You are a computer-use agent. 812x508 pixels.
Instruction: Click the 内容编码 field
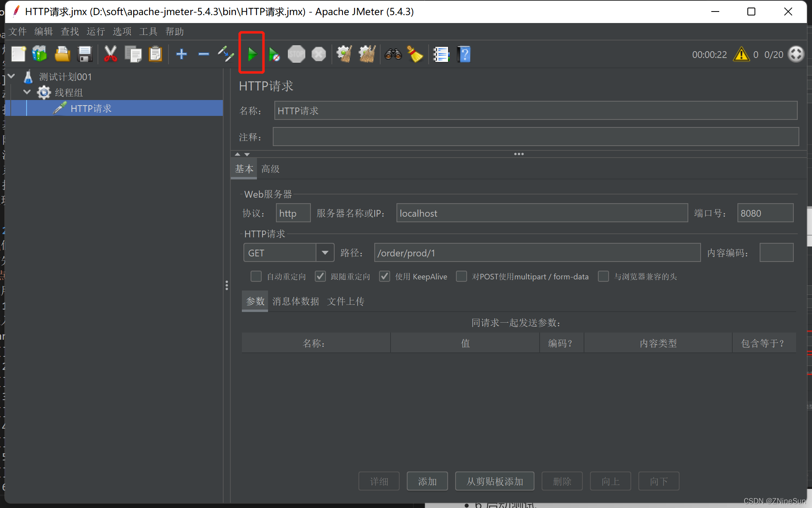click(x=776, y=253)
